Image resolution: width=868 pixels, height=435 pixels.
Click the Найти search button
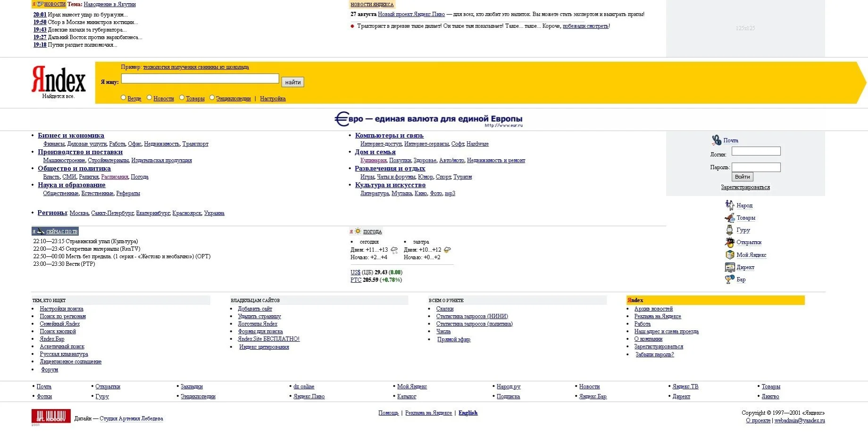pyautogui.click(x=292, y=82)
